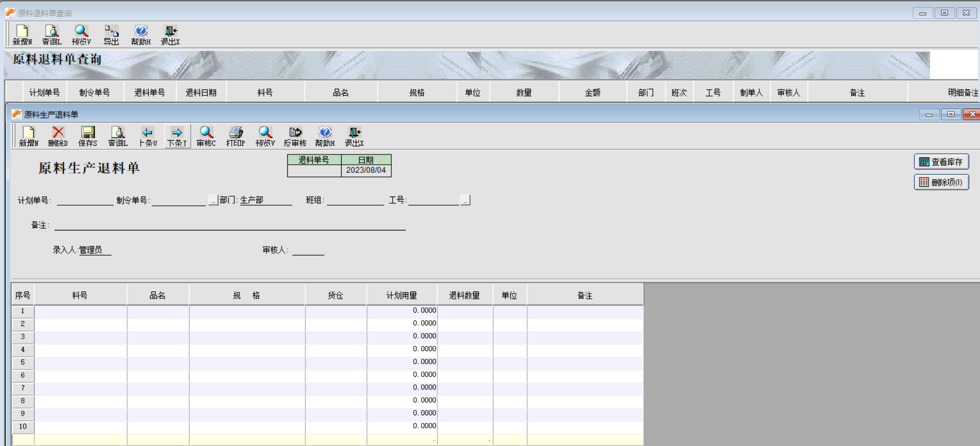Click 查看库存 button
Screen dimensions: 980x446
(x=942, y=162)
